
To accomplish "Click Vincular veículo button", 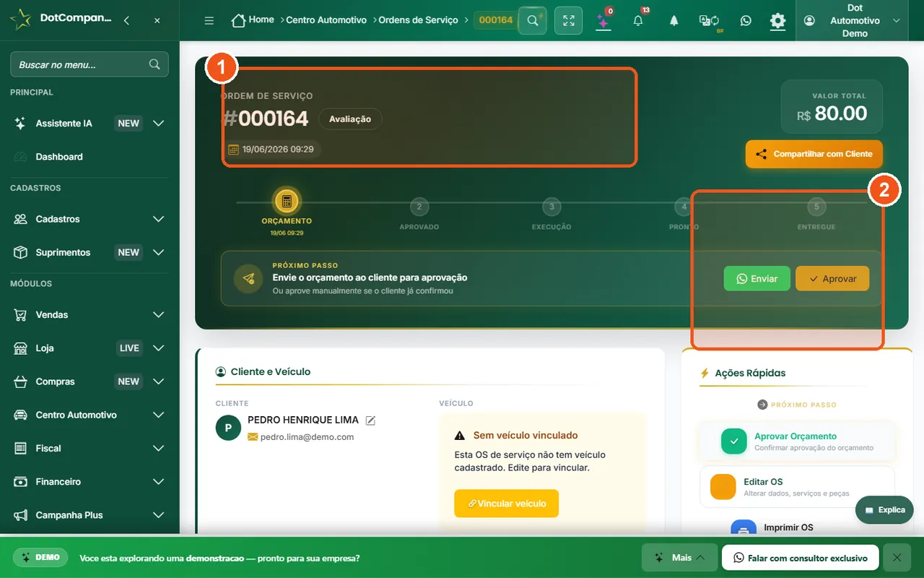I will 507,504.
